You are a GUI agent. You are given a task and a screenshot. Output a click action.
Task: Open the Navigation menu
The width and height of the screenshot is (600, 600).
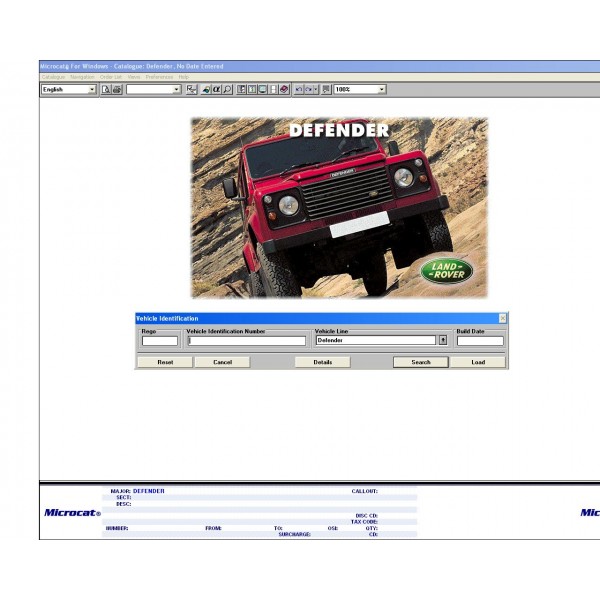(x=82, y=77)
